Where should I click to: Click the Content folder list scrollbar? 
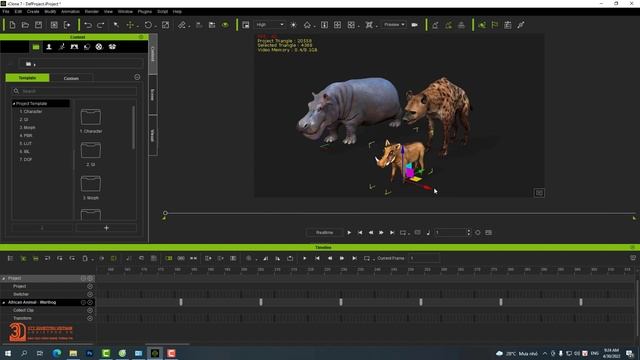tap(133, 128)
